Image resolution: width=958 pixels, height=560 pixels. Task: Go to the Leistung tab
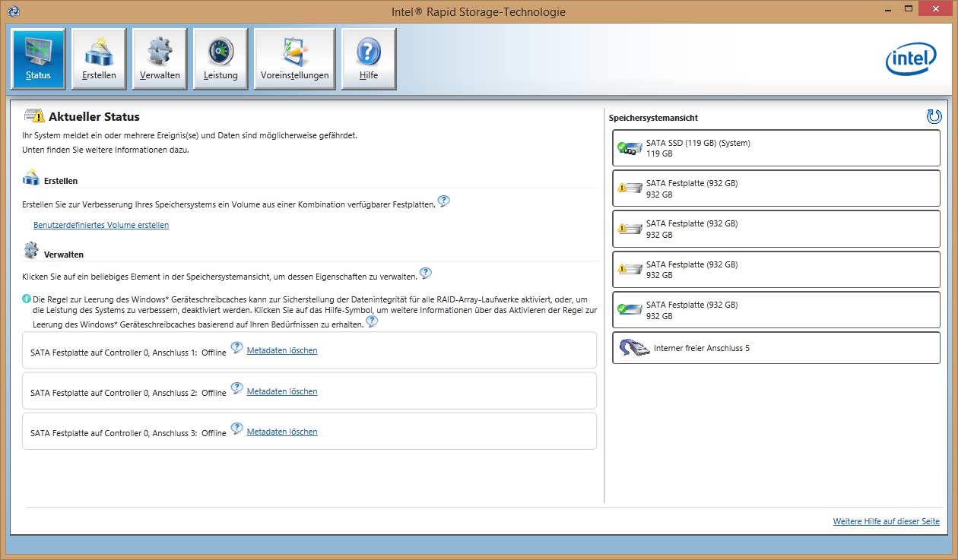220,59
